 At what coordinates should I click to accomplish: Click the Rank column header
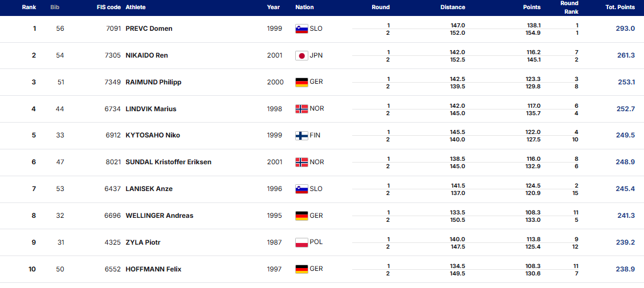[x=29, y=7]
